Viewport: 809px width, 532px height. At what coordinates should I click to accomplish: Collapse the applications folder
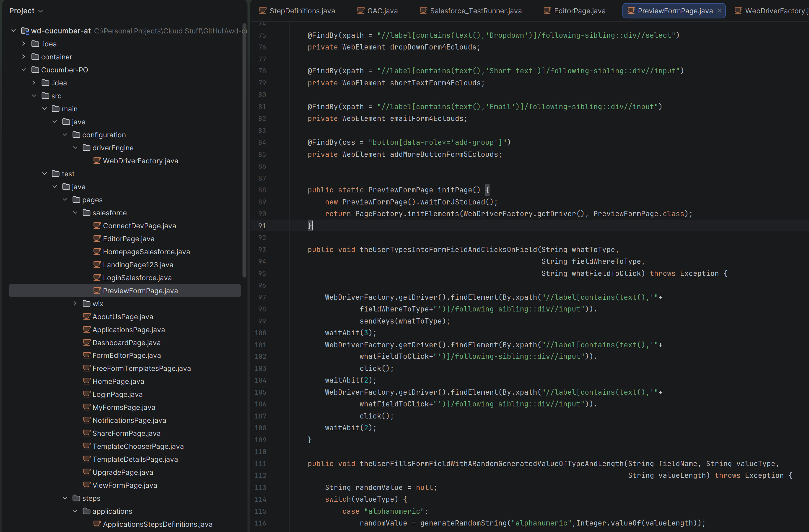75,511
